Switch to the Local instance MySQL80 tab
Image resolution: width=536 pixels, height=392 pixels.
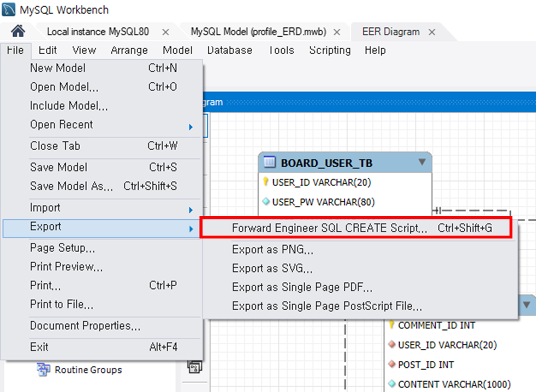pyautogui.click(x=98, y=32)
